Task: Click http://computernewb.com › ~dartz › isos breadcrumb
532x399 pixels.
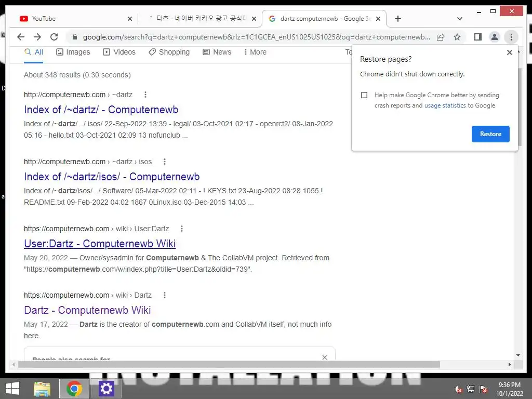Action: click(88, 162)
